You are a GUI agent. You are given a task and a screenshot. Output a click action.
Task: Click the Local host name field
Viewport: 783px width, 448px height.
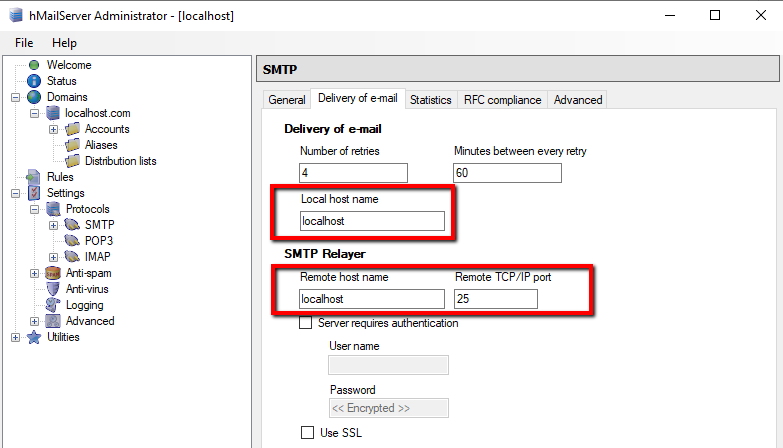372,221
